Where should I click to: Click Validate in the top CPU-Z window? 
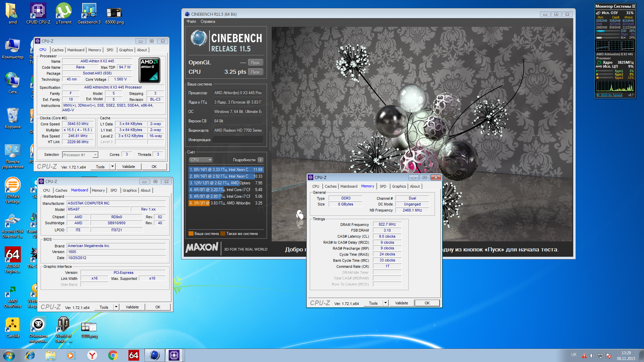click(x=128, y=167)
